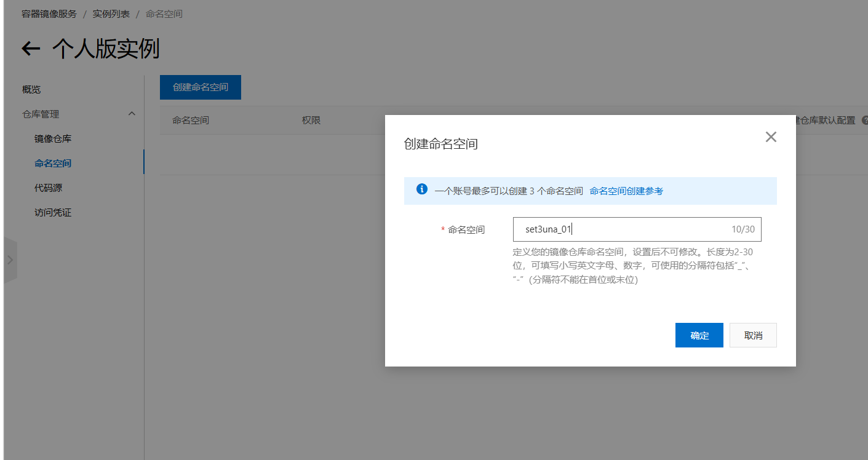Expand the collapsed side panel arrow handle
Image resolution: width=868 pixels, height=460 pixels.
coord(10,260)
